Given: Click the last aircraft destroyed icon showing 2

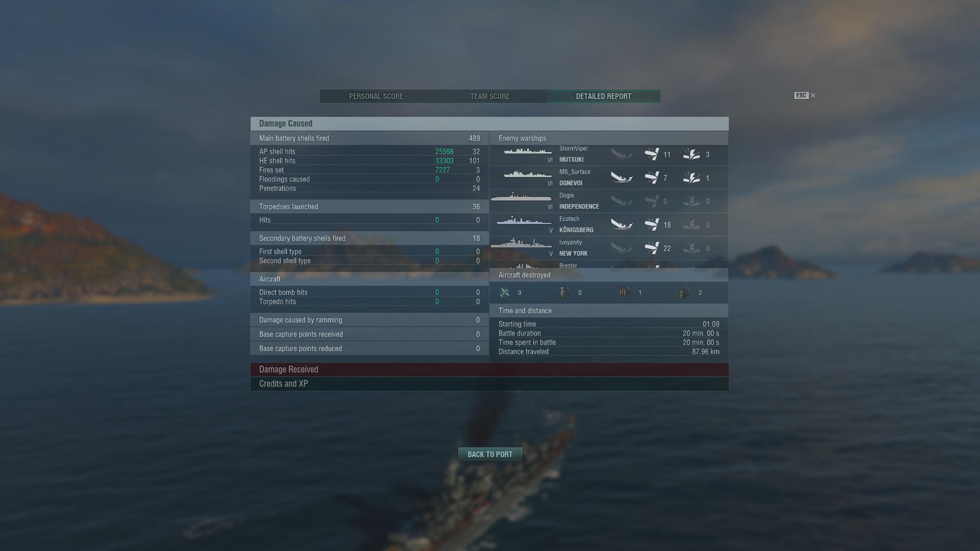Looking at the screenshot, I should point(685,292).
